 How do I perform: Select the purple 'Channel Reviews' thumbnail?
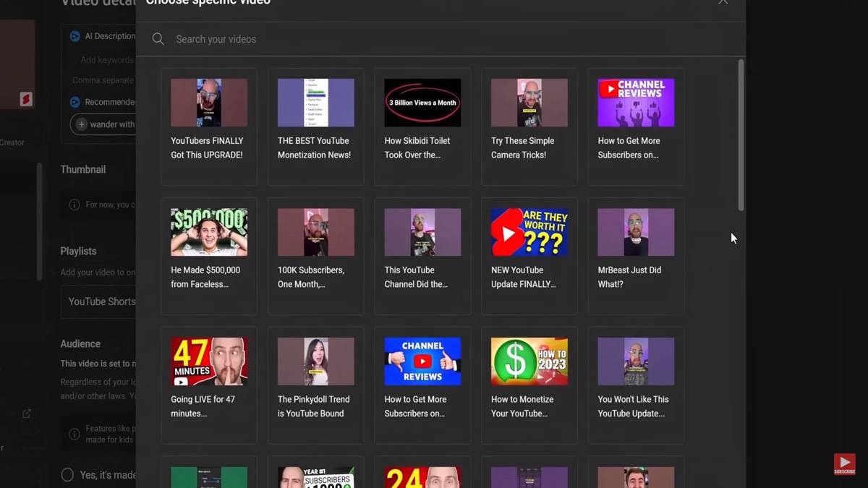coord(636,103)
